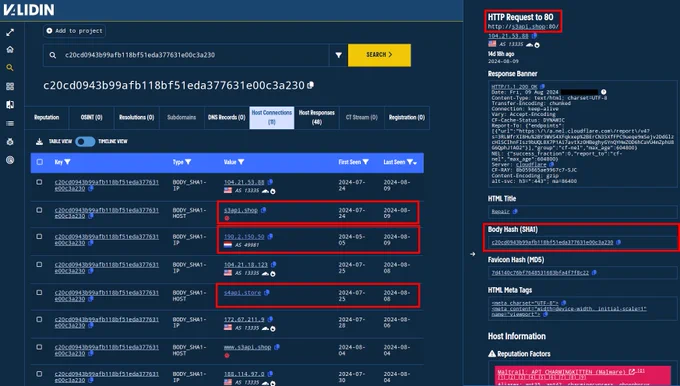This screenshot has height=386, width=680.
Task: Check the row for 104.21.18.123
Action: pyautogui.click(x=39, y=265)
